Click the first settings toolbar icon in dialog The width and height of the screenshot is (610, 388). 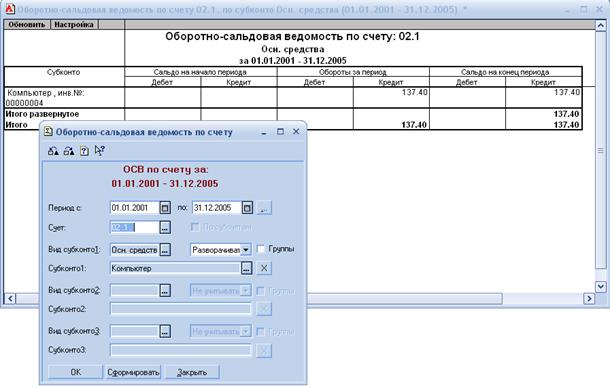pyautogui.click(x=53, y=151)
